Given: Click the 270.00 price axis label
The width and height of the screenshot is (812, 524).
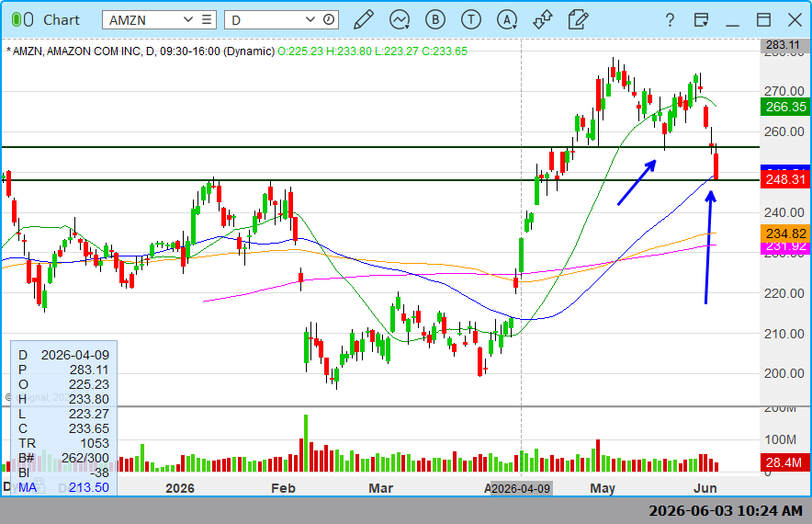Looking at the screenshot, I should (x=784, y=91).
